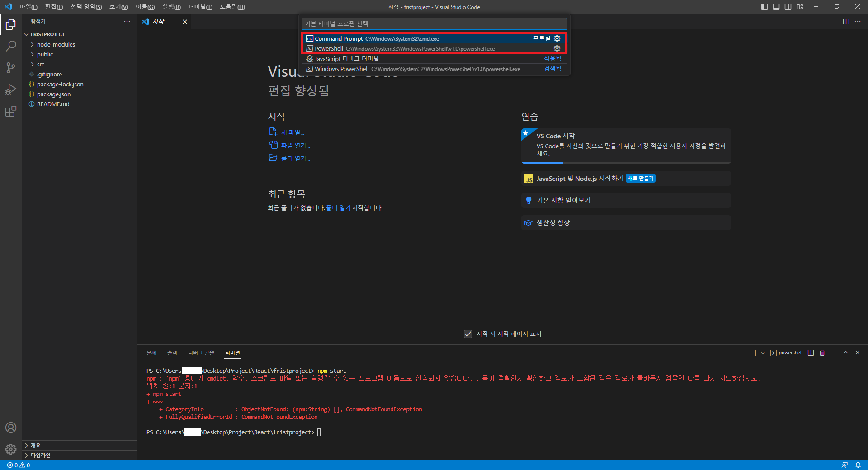Open the 보기 menu
The width and height of the screenshot is (868, 470).
point(118,7)
